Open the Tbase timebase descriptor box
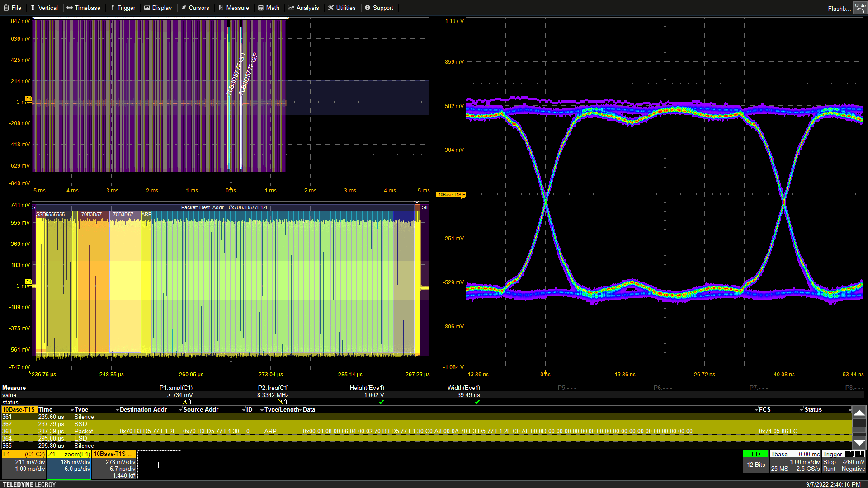The height and width of the screenshot is (488, 868). click(795, 461)
